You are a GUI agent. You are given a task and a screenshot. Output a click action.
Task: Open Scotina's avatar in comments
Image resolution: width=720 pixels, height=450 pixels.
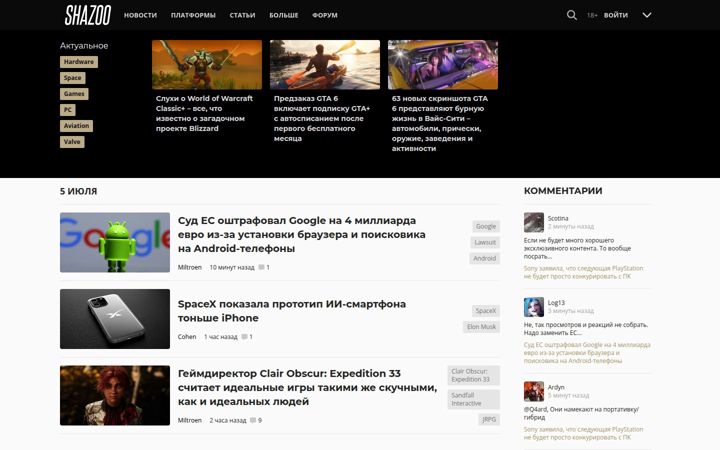click(534, 222)
